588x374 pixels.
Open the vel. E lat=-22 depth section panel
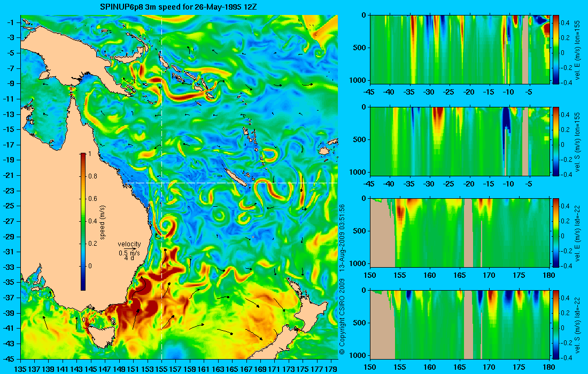click(x=460, y=233)
